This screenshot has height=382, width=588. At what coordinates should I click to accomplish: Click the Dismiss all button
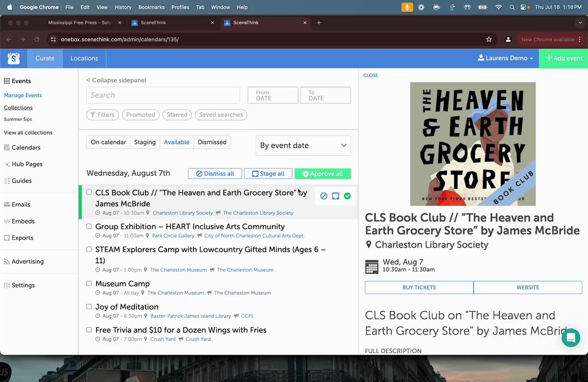[x=215, y=174]
